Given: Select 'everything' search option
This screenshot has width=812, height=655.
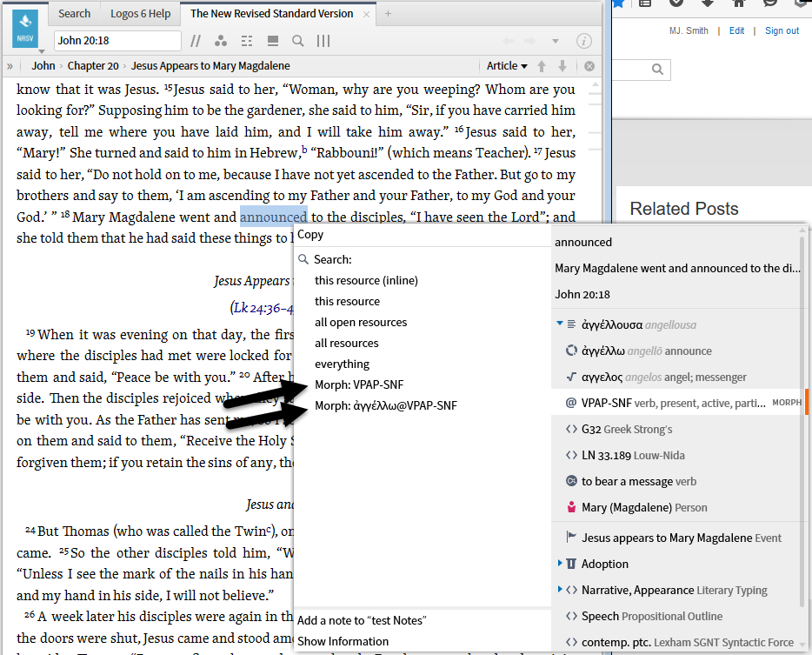Looking at the screenshot, I should tap(342, 364).
